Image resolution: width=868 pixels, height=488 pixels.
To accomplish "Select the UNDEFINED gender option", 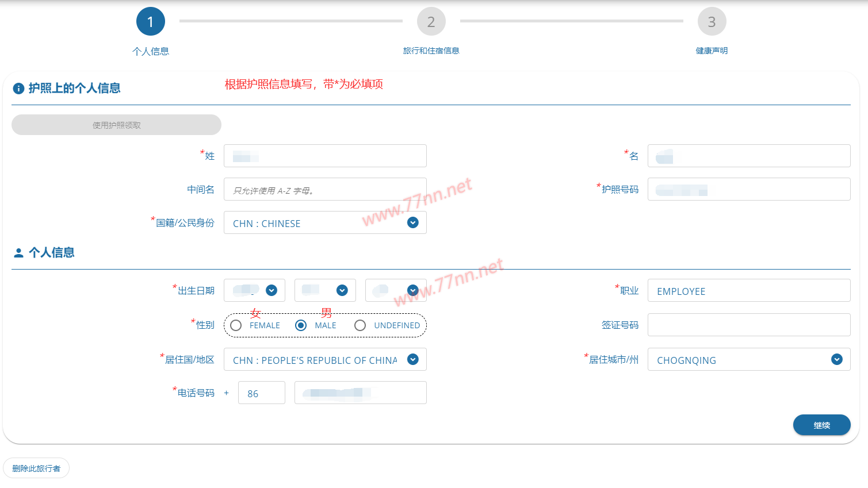I will (360, 325).
